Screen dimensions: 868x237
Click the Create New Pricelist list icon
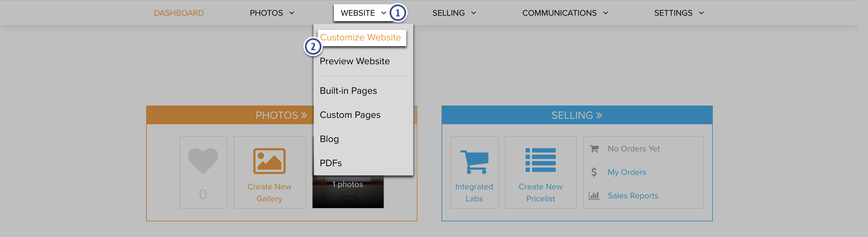coord(540,160)
